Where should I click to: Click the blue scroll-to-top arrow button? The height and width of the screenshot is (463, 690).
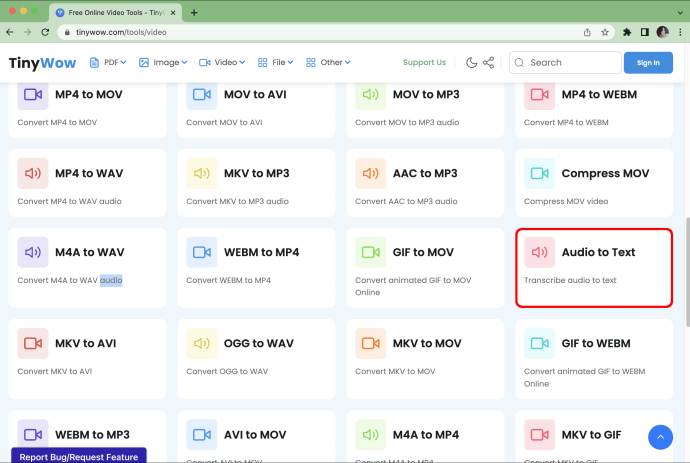coord(660,437)
